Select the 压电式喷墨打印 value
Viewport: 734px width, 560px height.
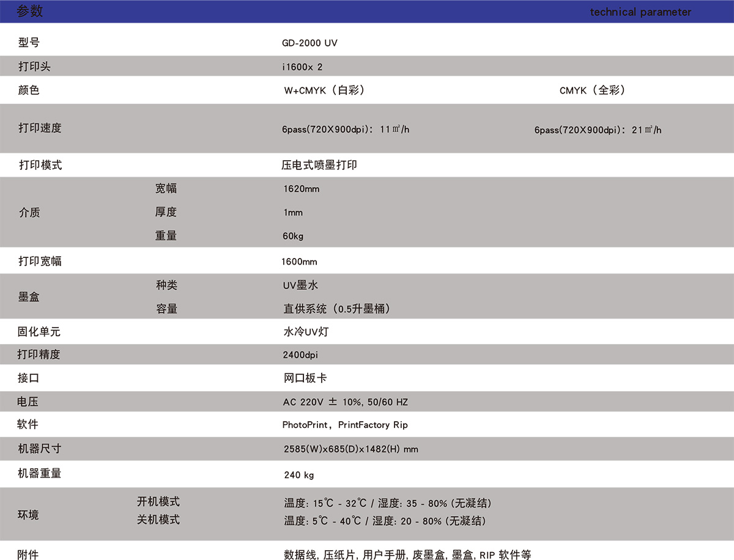coord(319,165)
